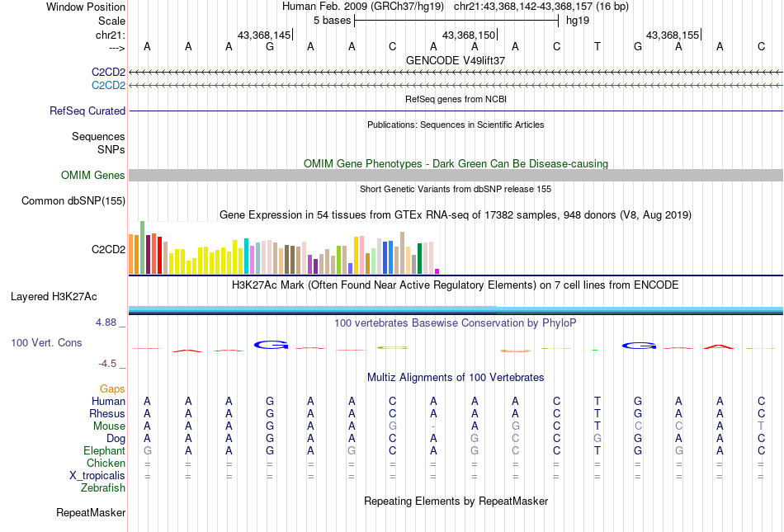Click the dash gap in Mouse alignment row
Viewport: 784px width, 532px height.
click(433, 426)
